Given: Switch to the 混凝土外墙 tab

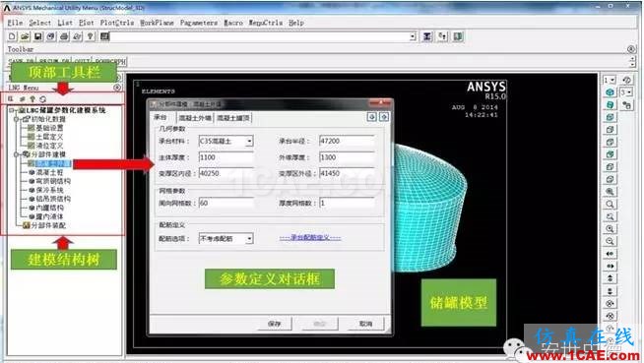Looking at the screenshot, I should tap(195, 118).
